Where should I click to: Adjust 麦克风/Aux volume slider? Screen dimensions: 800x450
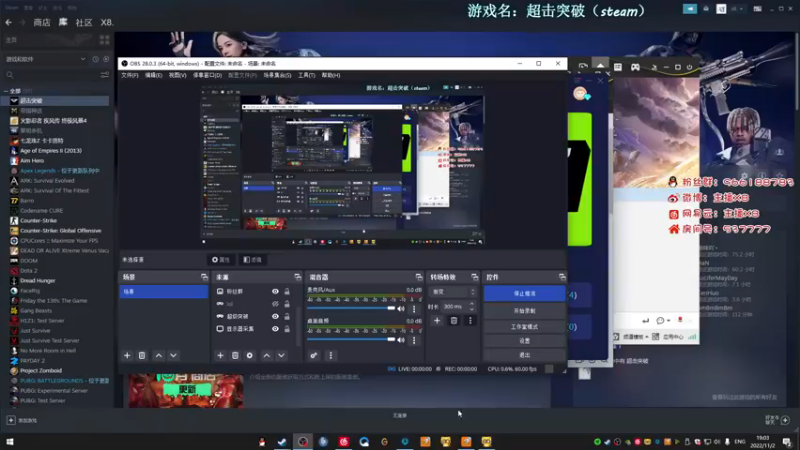click(x=351, y=308)
